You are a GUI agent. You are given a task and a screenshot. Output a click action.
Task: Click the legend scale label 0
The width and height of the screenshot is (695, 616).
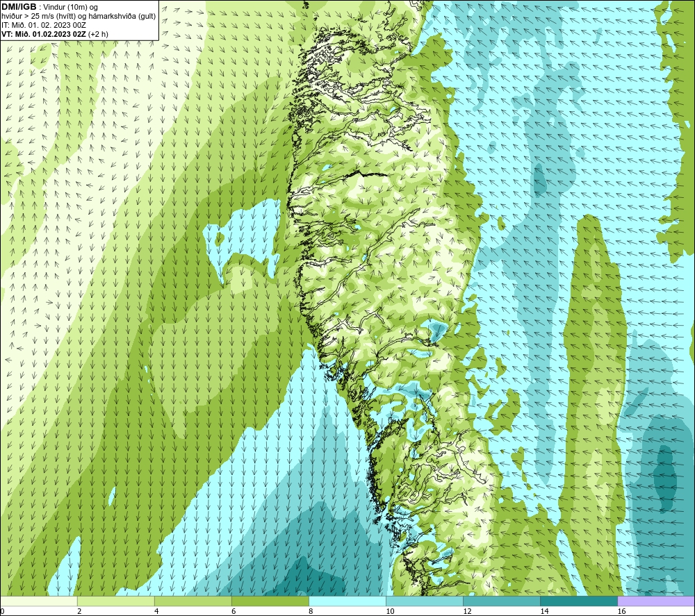(2, 612)
